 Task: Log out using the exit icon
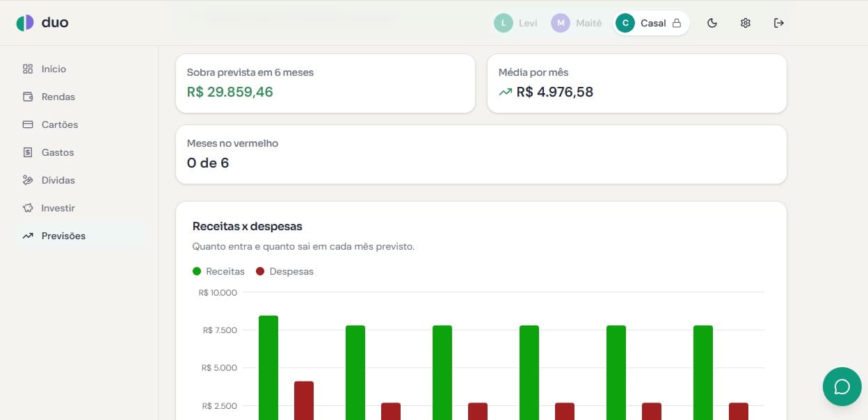[x=779, y=23]
